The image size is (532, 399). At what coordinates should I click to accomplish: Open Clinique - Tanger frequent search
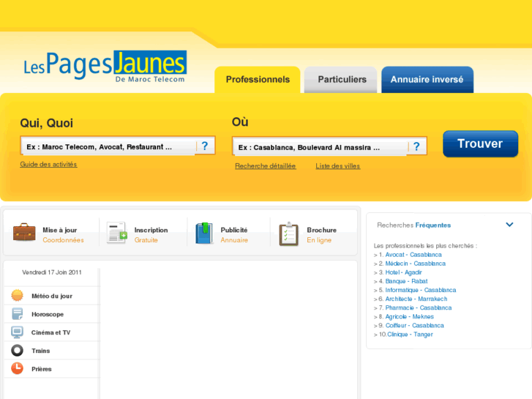click(x=411, y=334)
